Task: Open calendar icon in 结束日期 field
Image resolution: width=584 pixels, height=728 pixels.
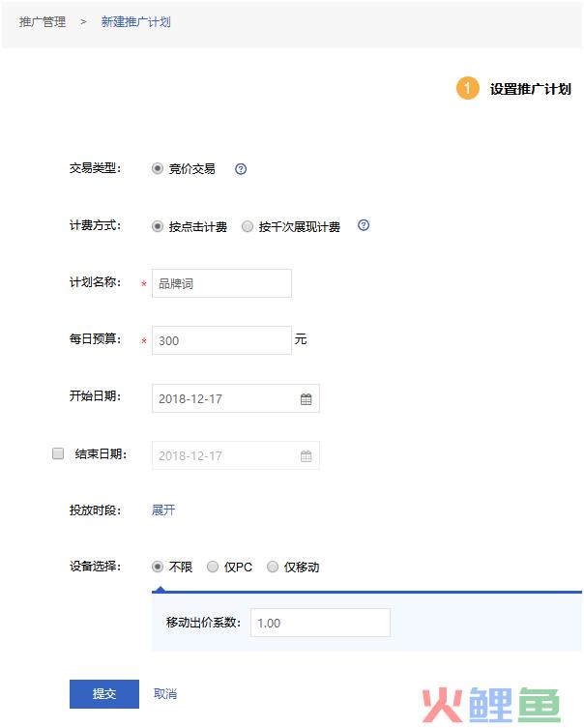Action: (x=306, y=456)
